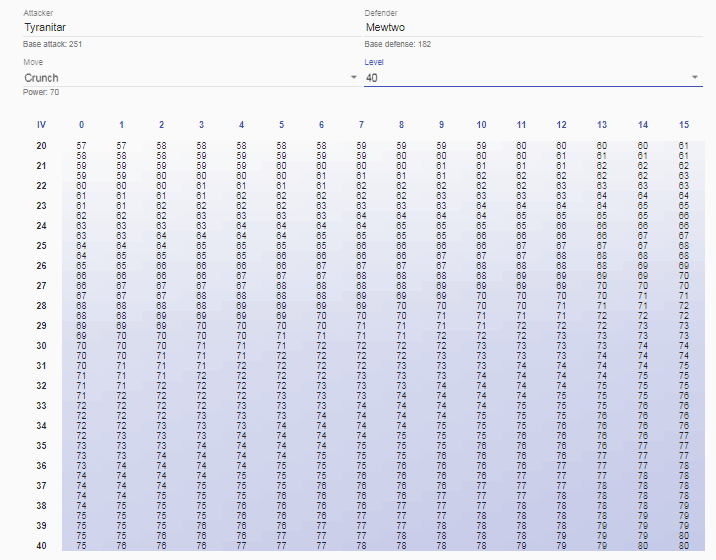The height and width of the screenshot is (560, 716).
Task: Click the level row header 34
Action: (x=42, y=426)
